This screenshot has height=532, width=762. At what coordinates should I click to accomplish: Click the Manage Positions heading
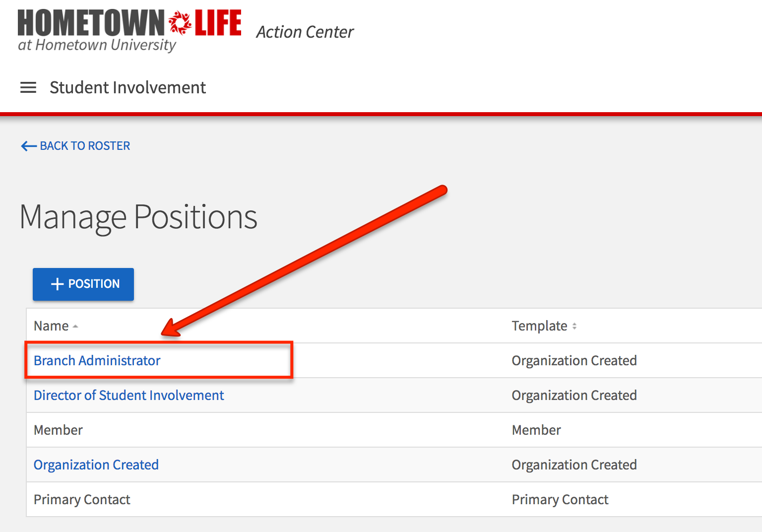[138, 217]
